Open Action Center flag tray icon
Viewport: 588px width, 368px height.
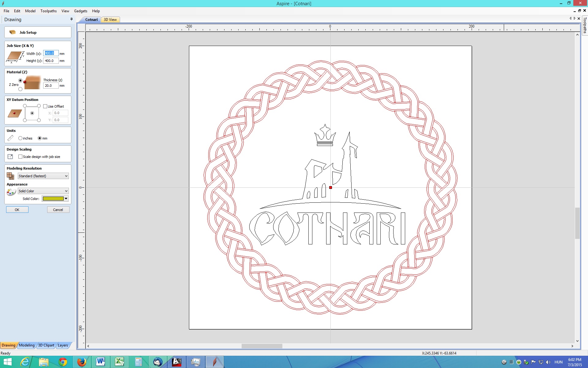(x=533, y=362)
